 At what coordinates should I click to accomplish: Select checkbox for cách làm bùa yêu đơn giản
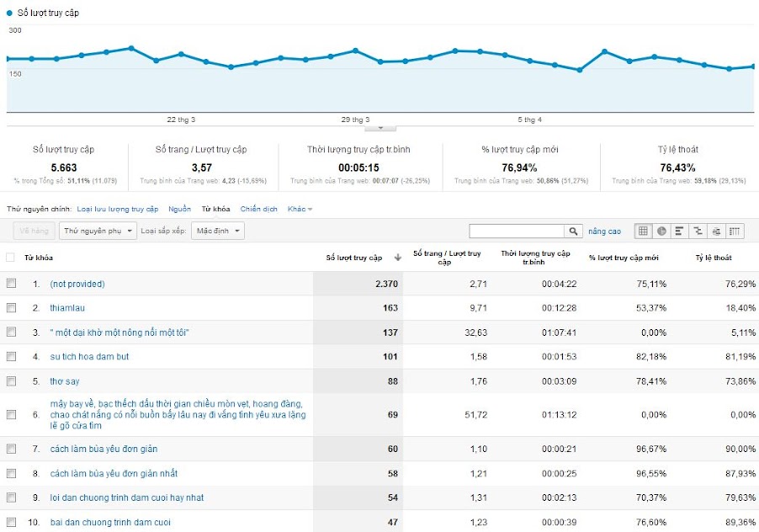tap(11, 449)
